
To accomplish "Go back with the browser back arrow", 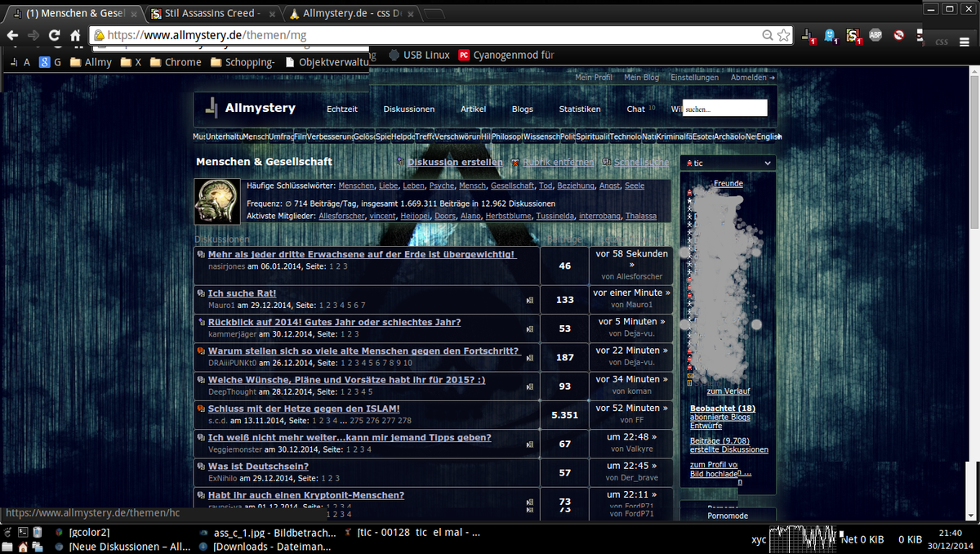I will 12,35.
